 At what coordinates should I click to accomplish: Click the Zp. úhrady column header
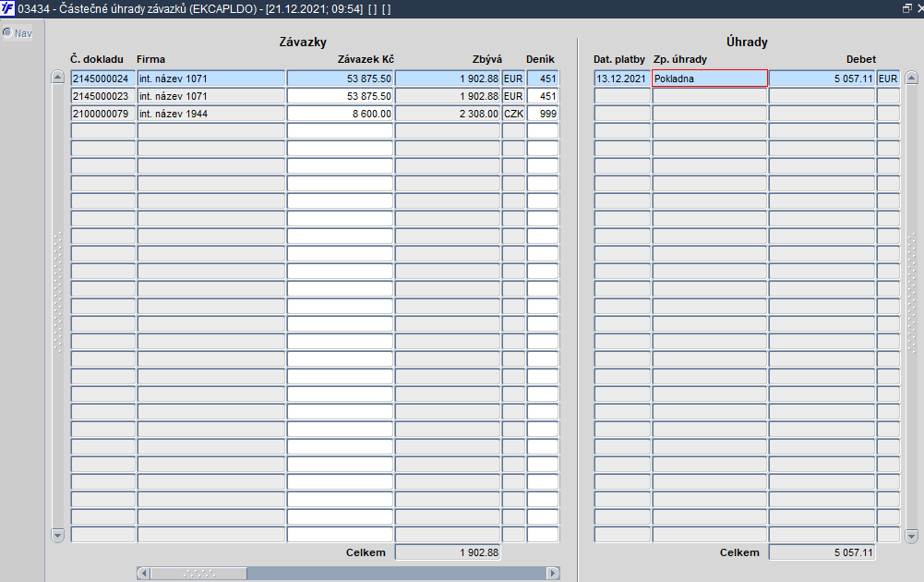(680, 59)
